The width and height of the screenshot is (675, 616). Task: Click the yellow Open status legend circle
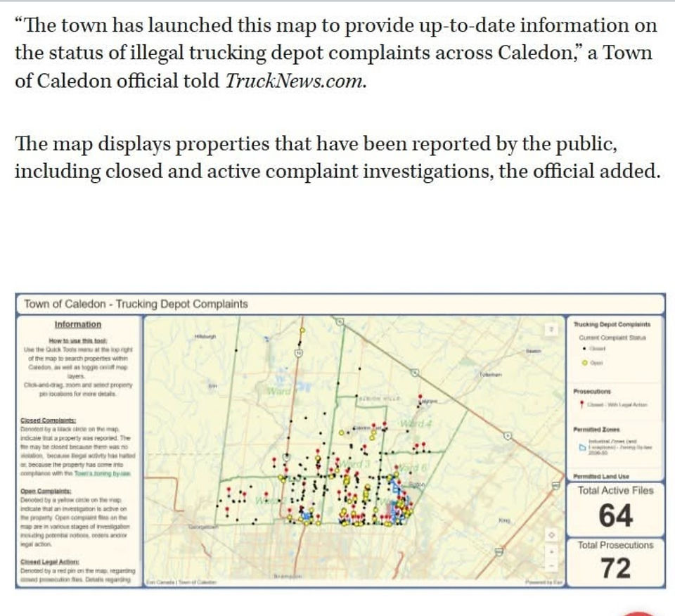pyautogui.click(x=584, y=363)
